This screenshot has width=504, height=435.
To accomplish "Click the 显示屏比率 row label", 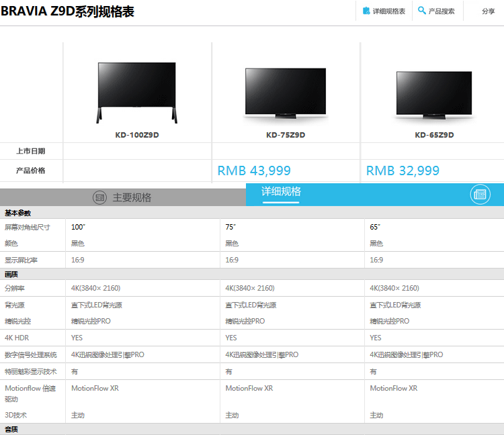I will coord(21,260).
